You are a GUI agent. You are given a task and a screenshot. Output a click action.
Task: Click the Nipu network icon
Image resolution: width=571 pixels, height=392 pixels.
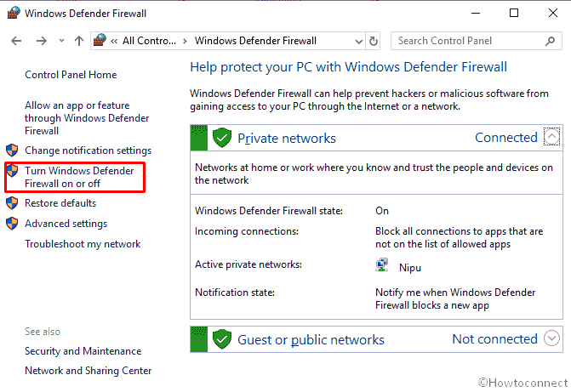coord(381,265)
